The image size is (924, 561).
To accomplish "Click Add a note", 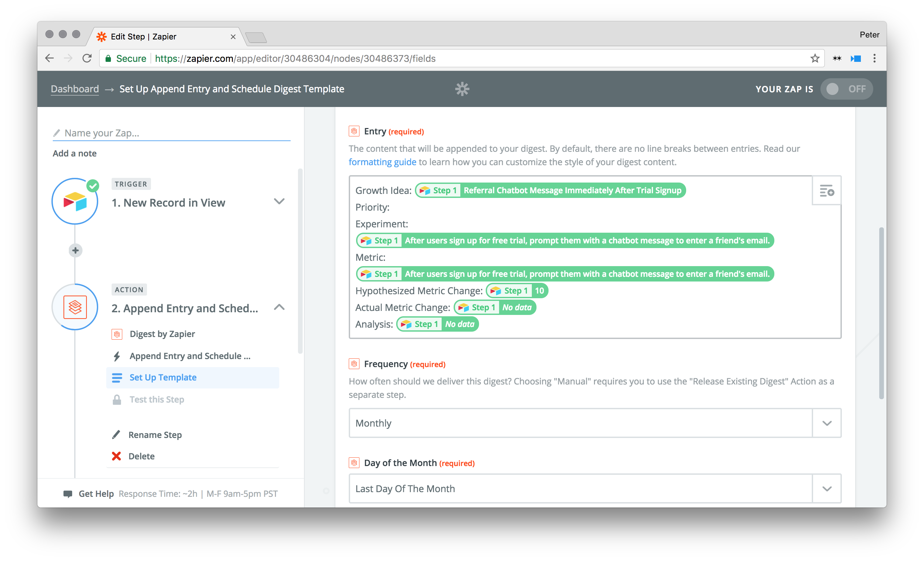I will (x=74, y=153).
